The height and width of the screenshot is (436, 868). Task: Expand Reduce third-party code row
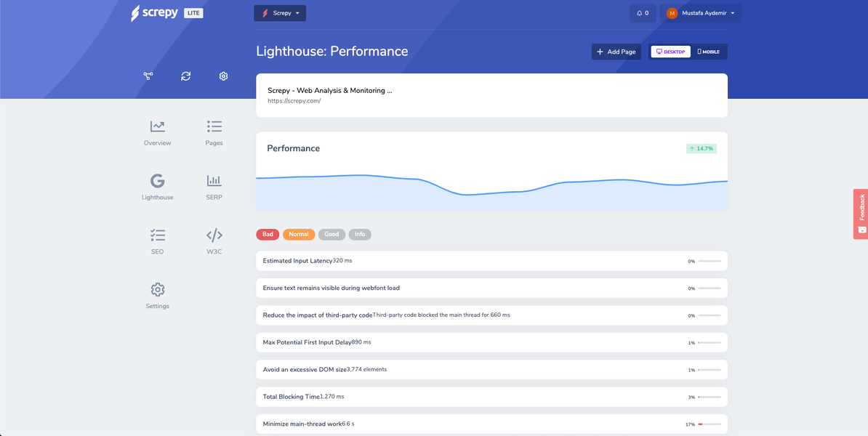click(x=491, y=315)
